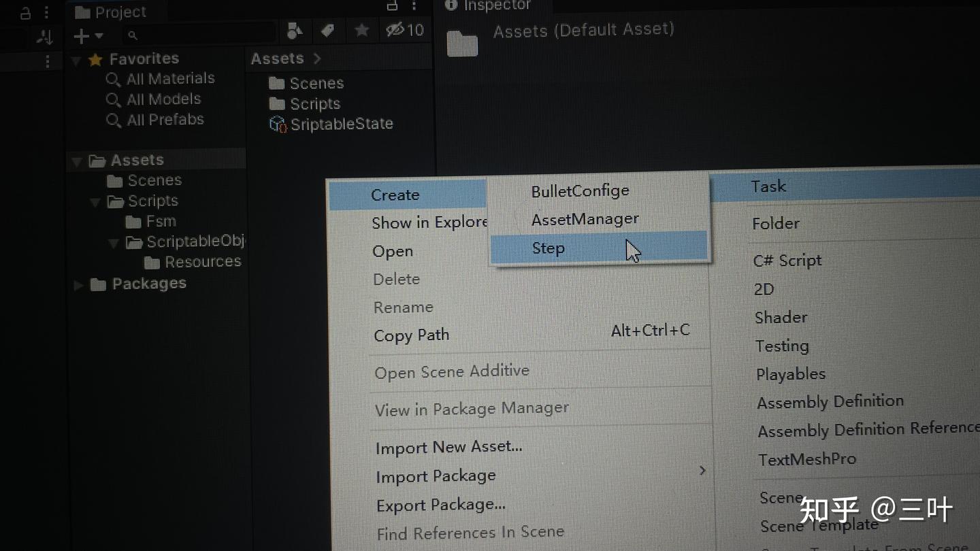This screenshot has height=551, width=980.
Task: Expand the Packages node in the sidebar
Action: pyautogui.click(x=78, y=284)
